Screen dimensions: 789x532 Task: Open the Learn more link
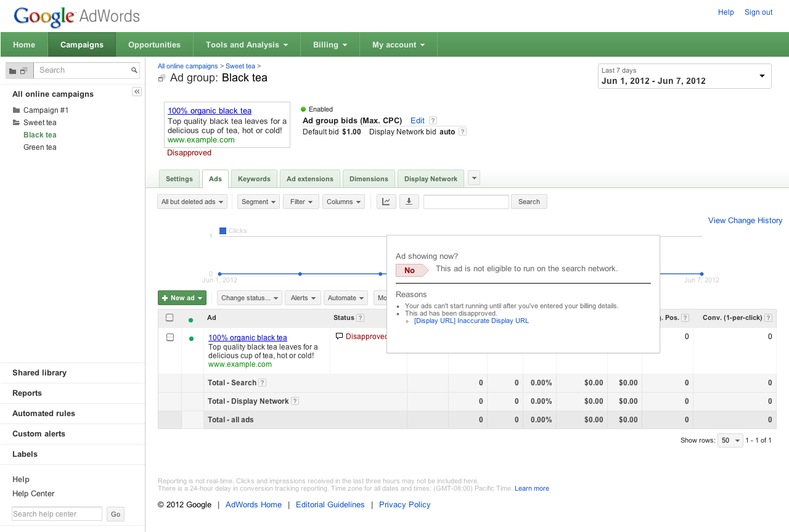pyautogui.click(x=532, y=488)
